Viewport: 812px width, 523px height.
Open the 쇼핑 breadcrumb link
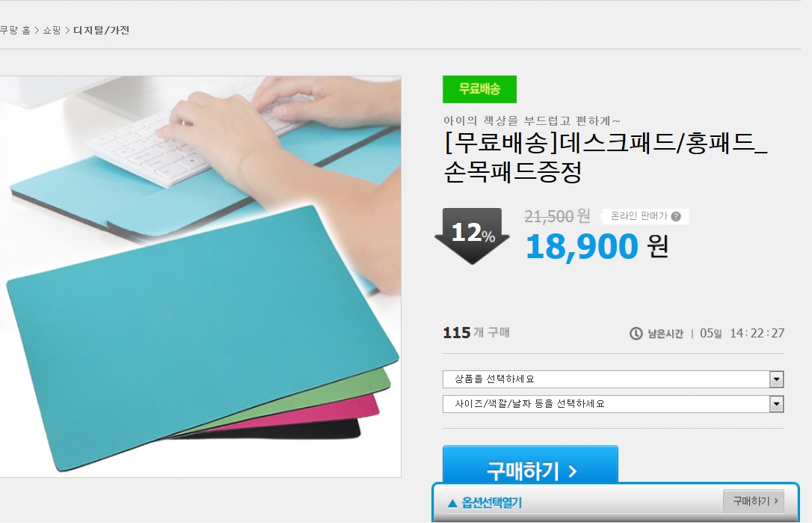(x=52, y=31)
